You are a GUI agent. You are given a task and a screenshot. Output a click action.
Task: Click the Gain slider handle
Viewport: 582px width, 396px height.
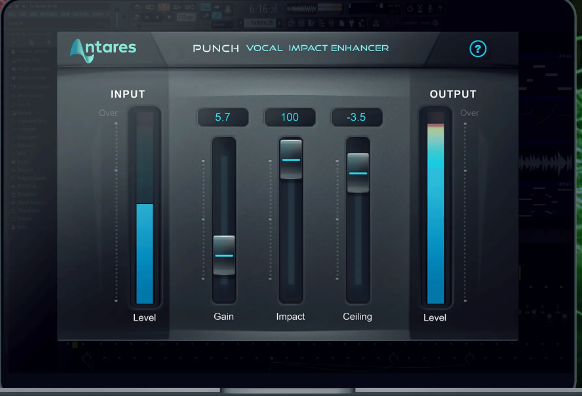click(x=224, y=255)
